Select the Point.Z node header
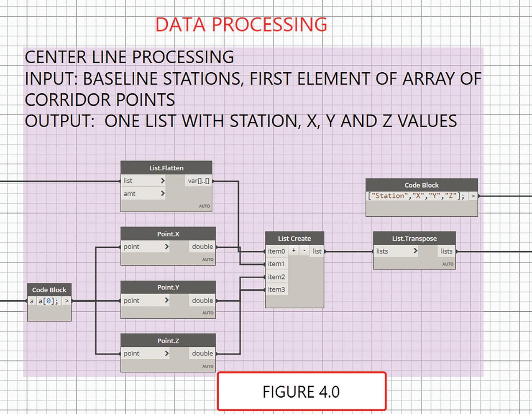 click(x=168, y=340)
